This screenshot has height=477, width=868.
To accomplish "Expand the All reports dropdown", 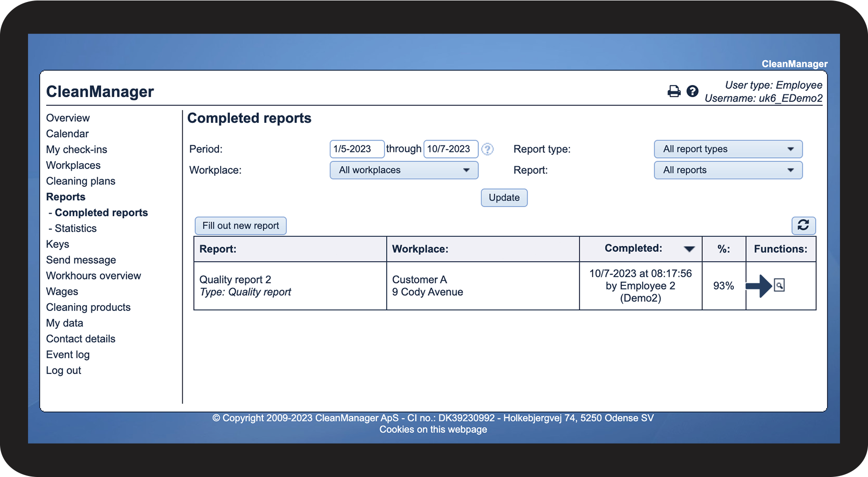I will pyautogui.click(x=728, y=170).
